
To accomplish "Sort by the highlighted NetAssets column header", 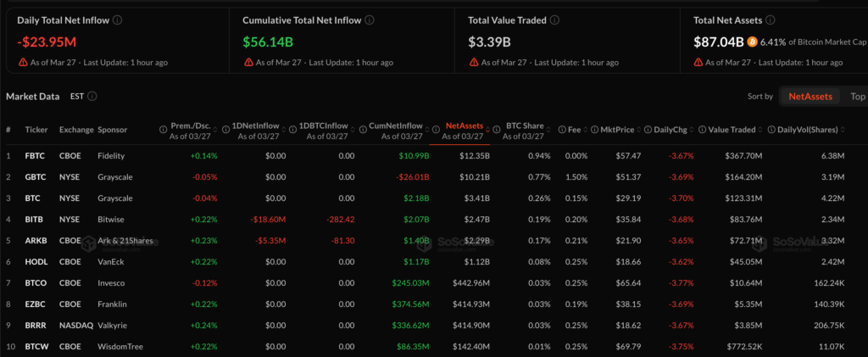I will point(464,126).
